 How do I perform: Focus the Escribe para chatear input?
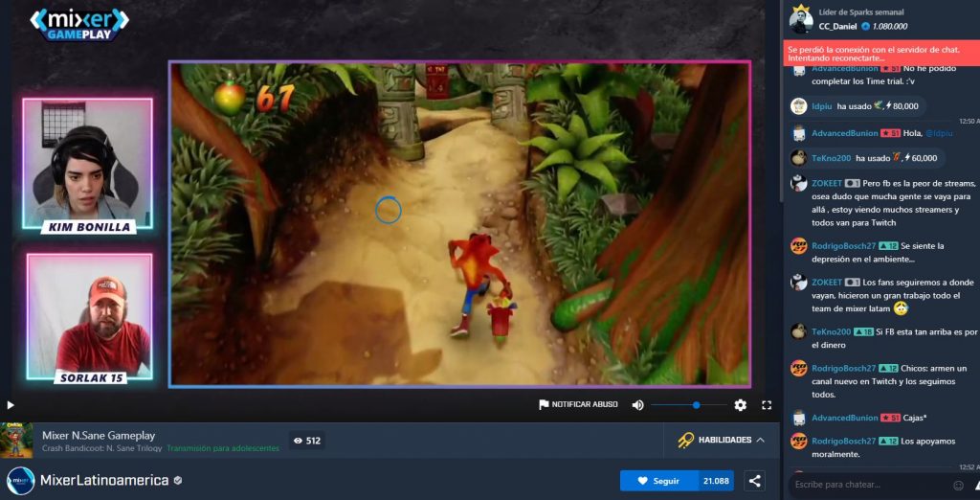pyautogui.click(x=869, y=485)
